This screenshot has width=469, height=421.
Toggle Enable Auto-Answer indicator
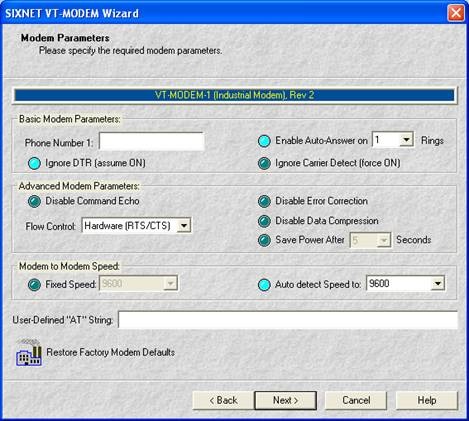[x=264, y=141]
